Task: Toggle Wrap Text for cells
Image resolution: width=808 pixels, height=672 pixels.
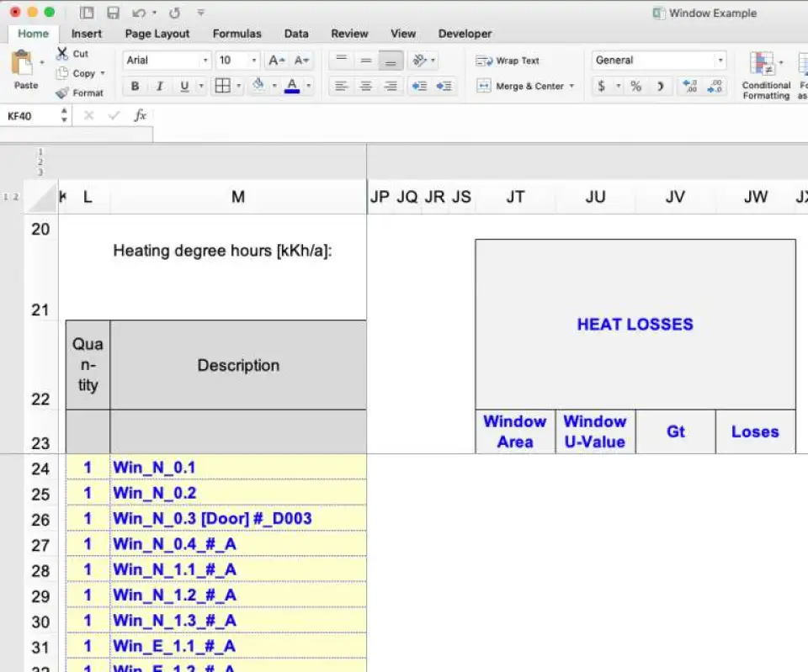Action: [x=508, y=61]
